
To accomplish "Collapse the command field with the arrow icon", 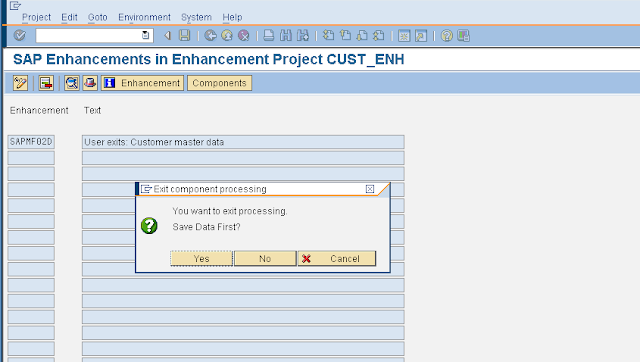I will (167, 36).
